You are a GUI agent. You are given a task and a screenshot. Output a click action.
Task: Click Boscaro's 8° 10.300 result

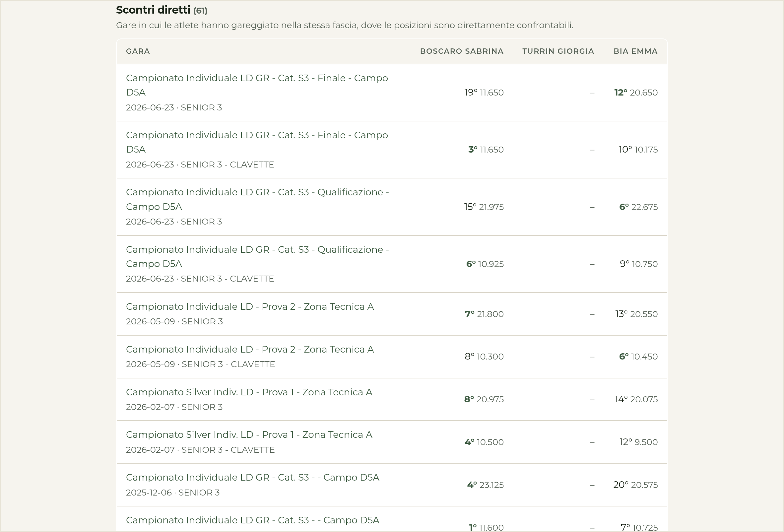point(484,357)
